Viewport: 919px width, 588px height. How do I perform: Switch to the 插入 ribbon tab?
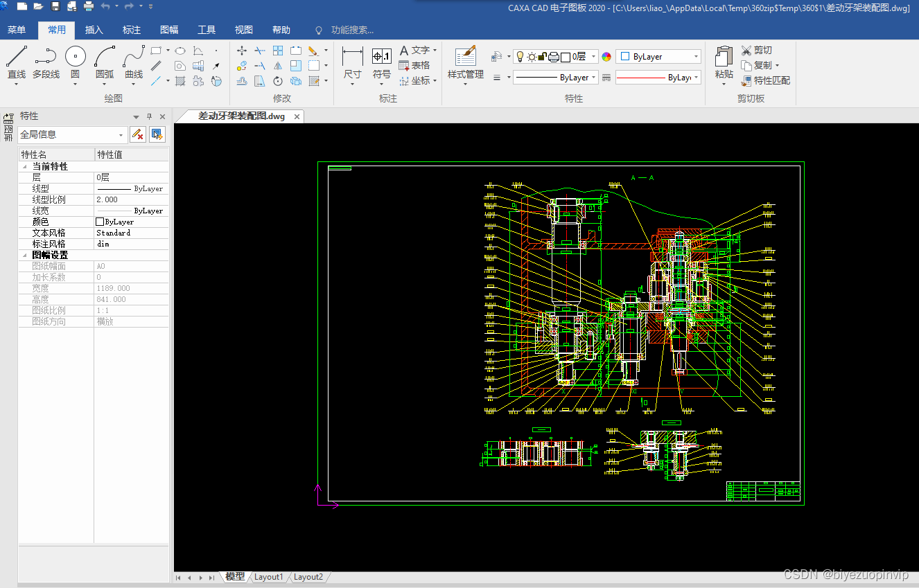point(94,30)
